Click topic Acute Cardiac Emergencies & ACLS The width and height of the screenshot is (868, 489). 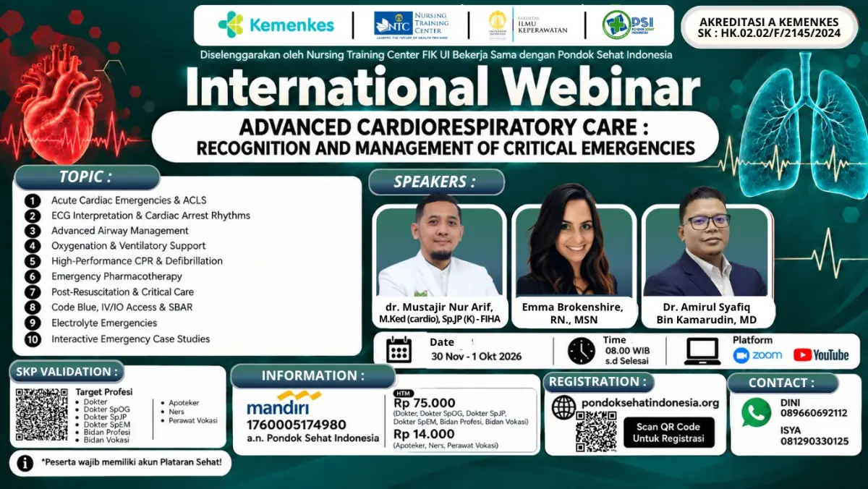point(129,200)
